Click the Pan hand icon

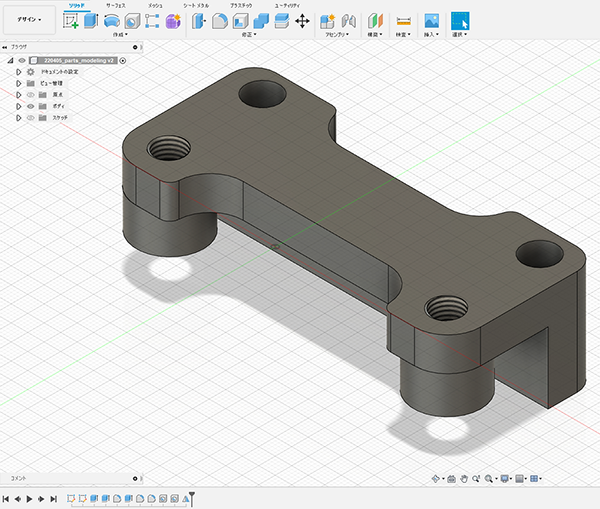[464, 479]
